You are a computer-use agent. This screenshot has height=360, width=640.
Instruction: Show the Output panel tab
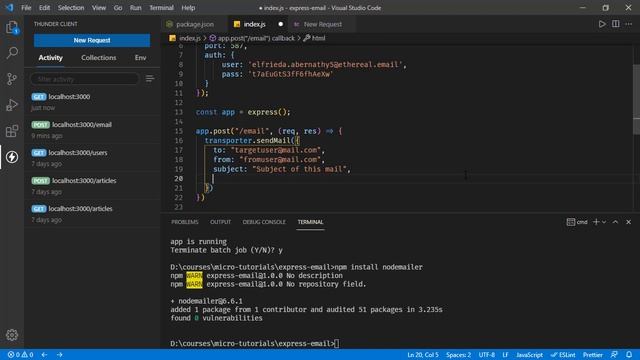coord(220,222)
